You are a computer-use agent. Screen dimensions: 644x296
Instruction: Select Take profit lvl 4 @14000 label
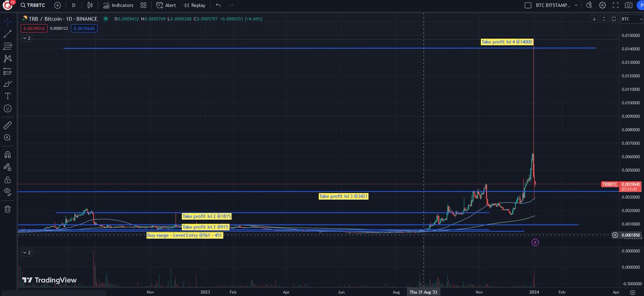pyautogui.click(x=507, y=42)
